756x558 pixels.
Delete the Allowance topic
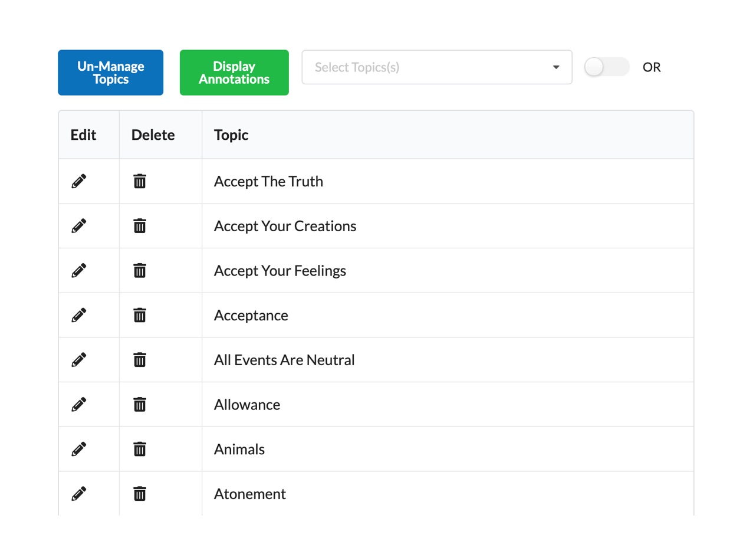[x=140, y=405]
